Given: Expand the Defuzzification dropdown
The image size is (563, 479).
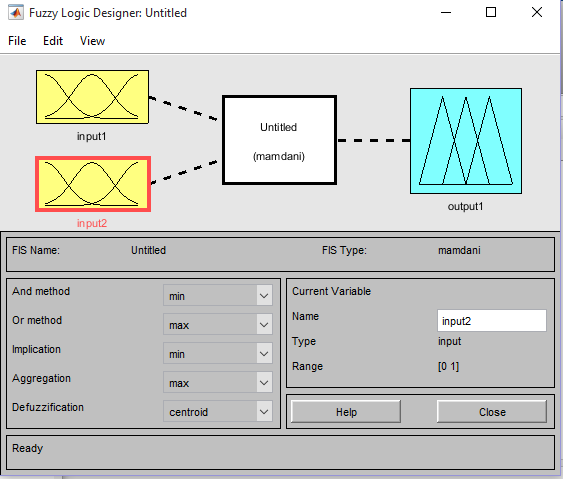Looking at the screenshot, I should [x=218, y=411].
